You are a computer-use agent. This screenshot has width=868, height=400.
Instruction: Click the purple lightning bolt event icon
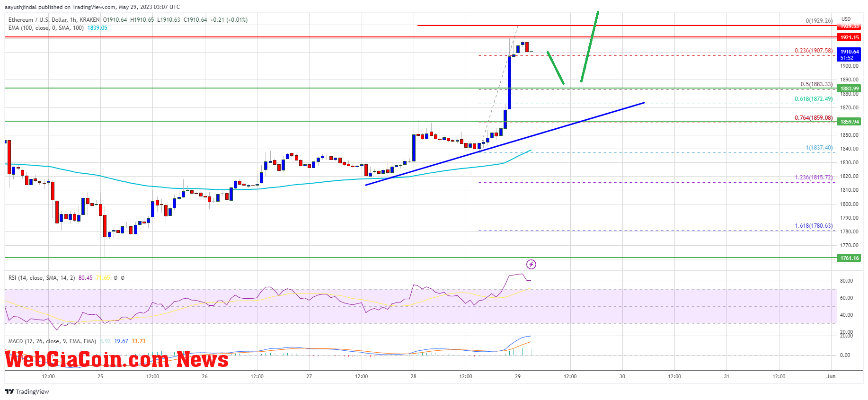pyautogui.click(x=531, y=264)
